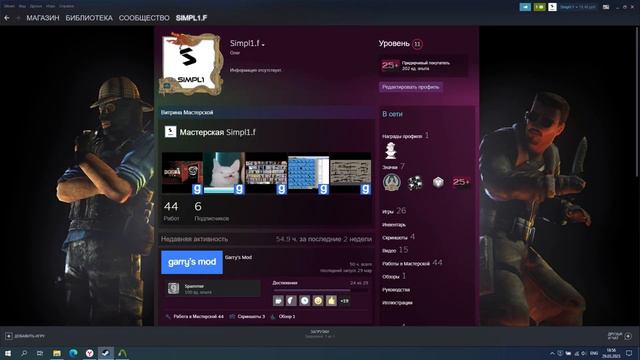Click the workshop avatar icon beside Мастерская
This screenshot has width=640, height=360.
tap(170, 132)
